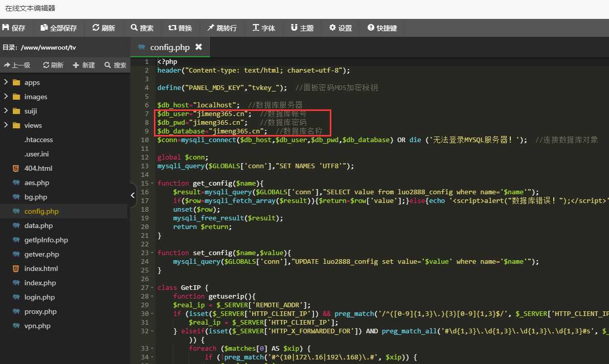
Task: Fold the GetIP class at line 27
Action: pos(153,287)
